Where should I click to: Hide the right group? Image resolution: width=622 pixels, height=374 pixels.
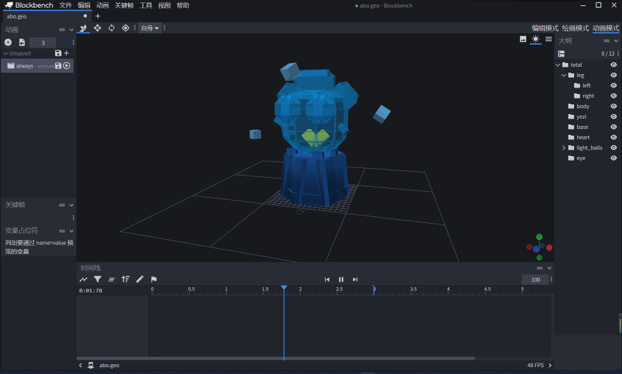[x=614, y=96]
